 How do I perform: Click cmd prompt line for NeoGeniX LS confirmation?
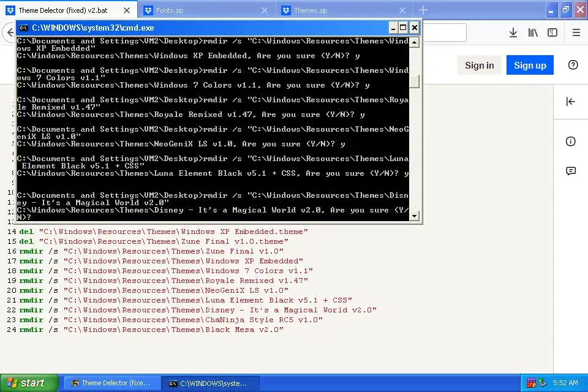181,144
